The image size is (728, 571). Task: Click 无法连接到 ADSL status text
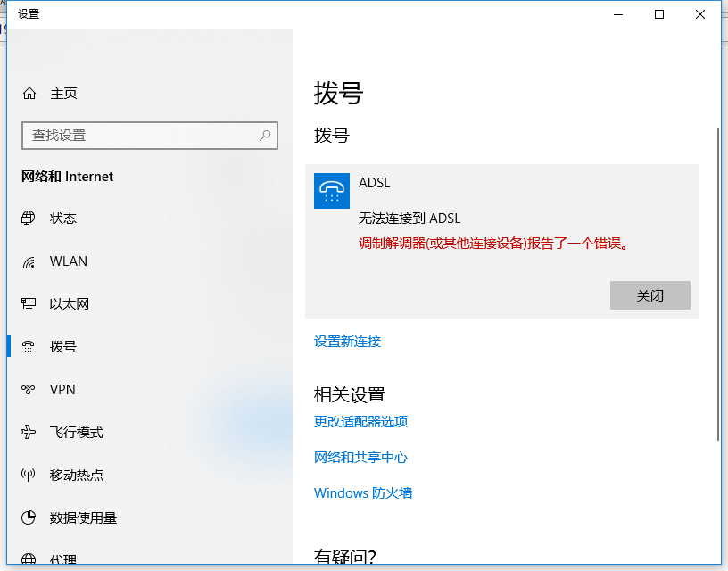pos(409,219)
